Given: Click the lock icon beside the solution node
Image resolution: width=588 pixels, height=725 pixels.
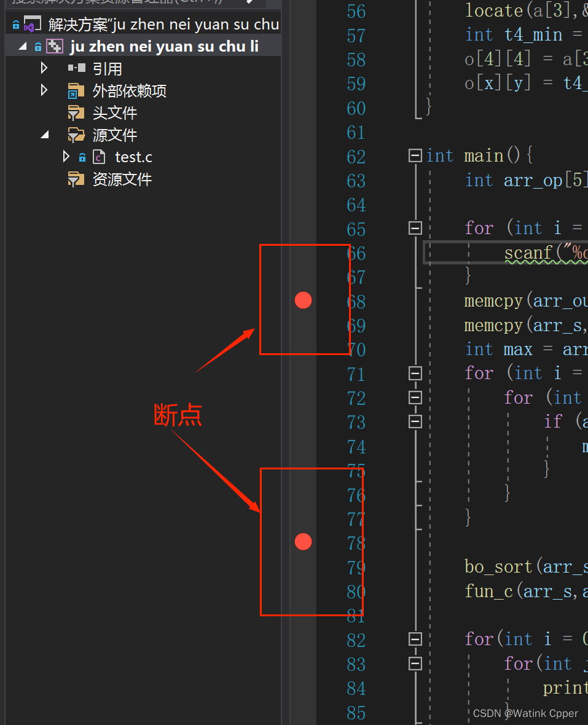Looking at the screenshot, I should coord(16,25).
